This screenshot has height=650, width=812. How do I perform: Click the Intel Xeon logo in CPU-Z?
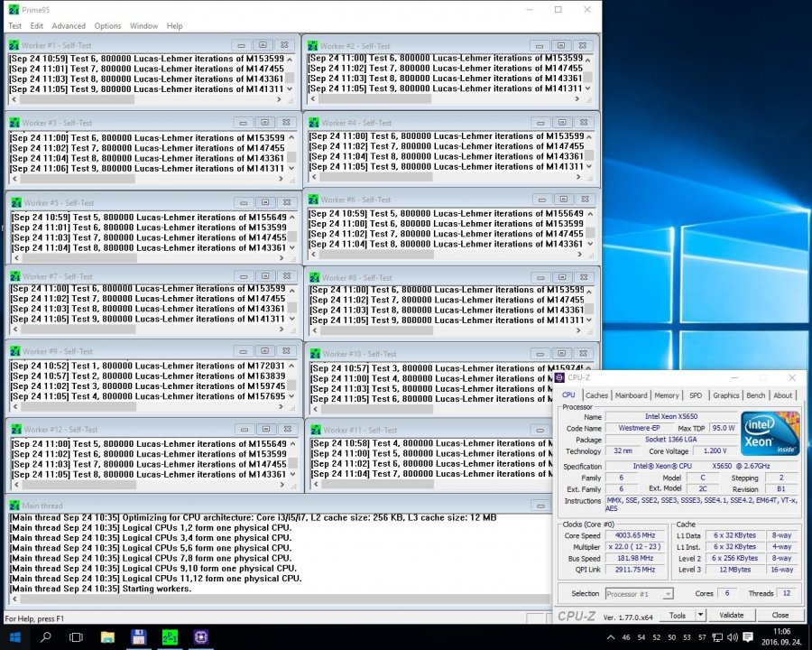pyautogui.click(x=769, y=432)
